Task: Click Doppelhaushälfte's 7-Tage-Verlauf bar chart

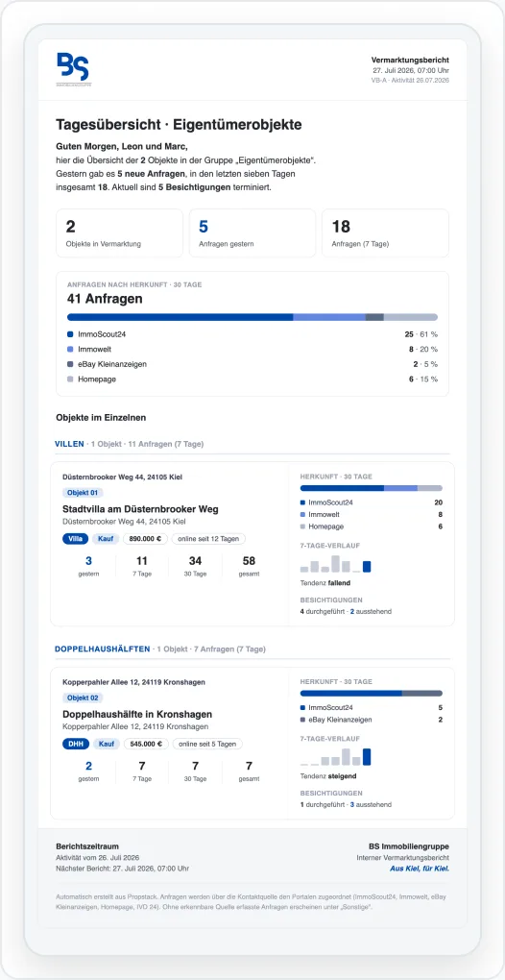Action: pos(336,757)
